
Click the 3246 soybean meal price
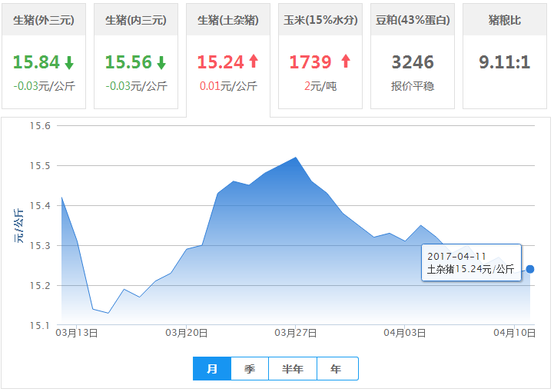[413, 62]
